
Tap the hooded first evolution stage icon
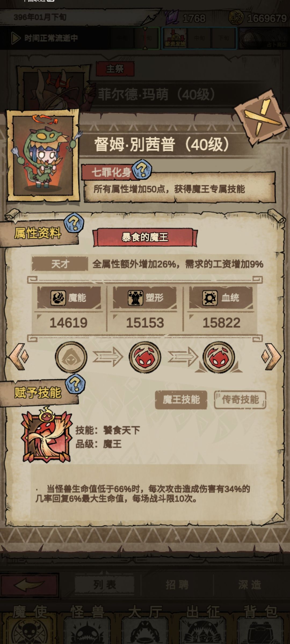pyautogui.click(x=71, y=357)
